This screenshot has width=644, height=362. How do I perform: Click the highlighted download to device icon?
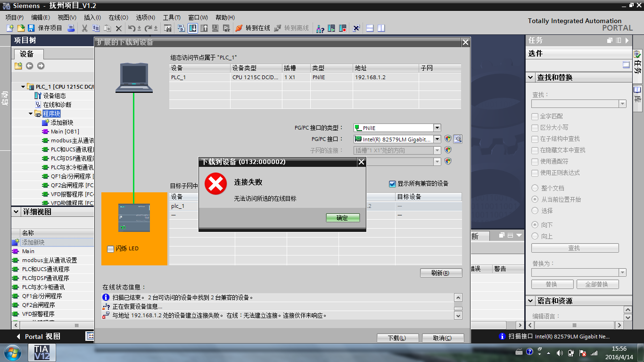tap(193, 28)
